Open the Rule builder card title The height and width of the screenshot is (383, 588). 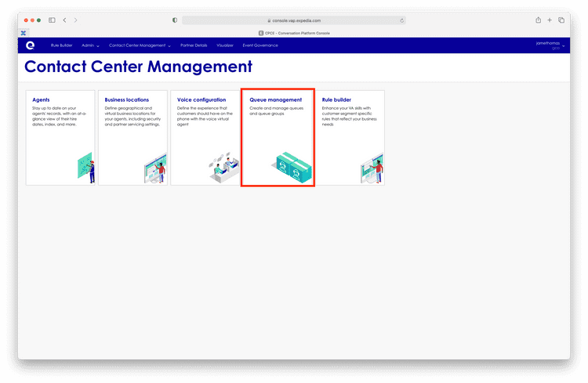(x=336, y=99)
